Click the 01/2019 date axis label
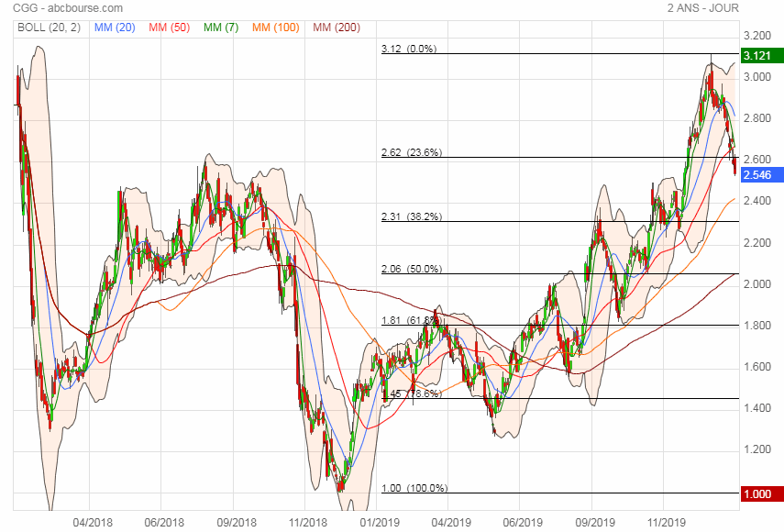784x532 pixels. (380, 523)
